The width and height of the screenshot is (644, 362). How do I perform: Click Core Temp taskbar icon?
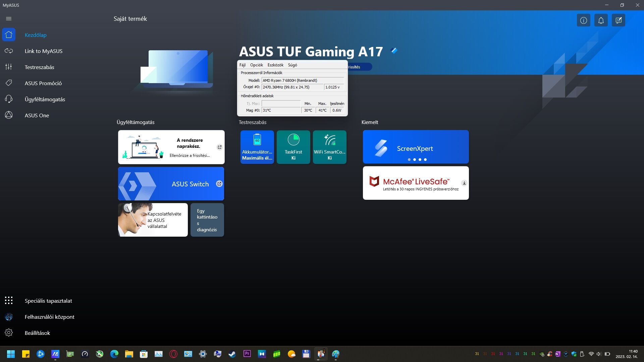coord(321,354)
